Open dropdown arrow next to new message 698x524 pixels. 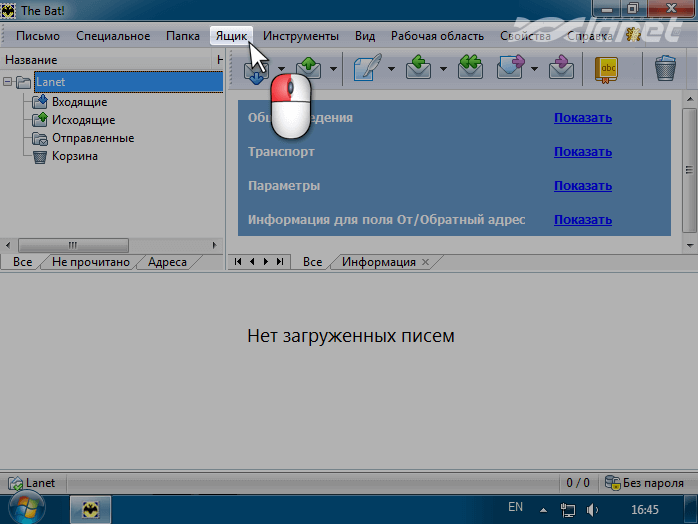point(391,70)
